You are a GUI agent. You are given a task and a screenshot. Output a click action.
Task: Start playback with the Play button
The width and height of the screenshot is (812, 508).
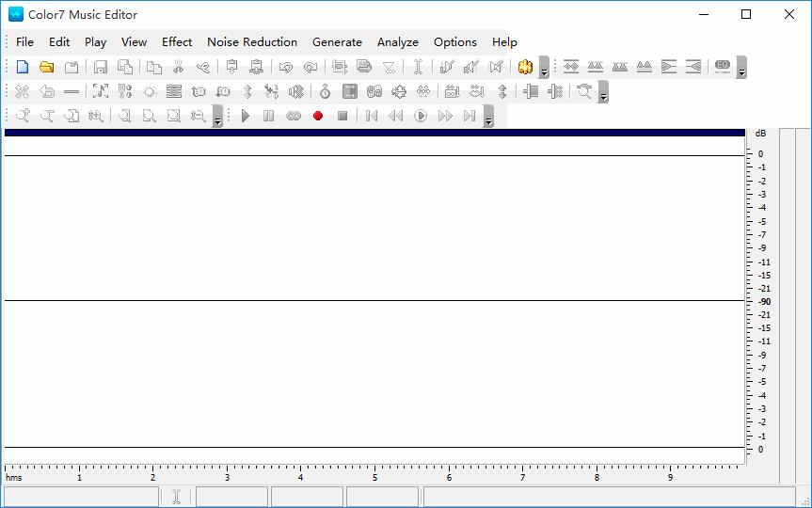pyautogui.click(x=246, y=116)
